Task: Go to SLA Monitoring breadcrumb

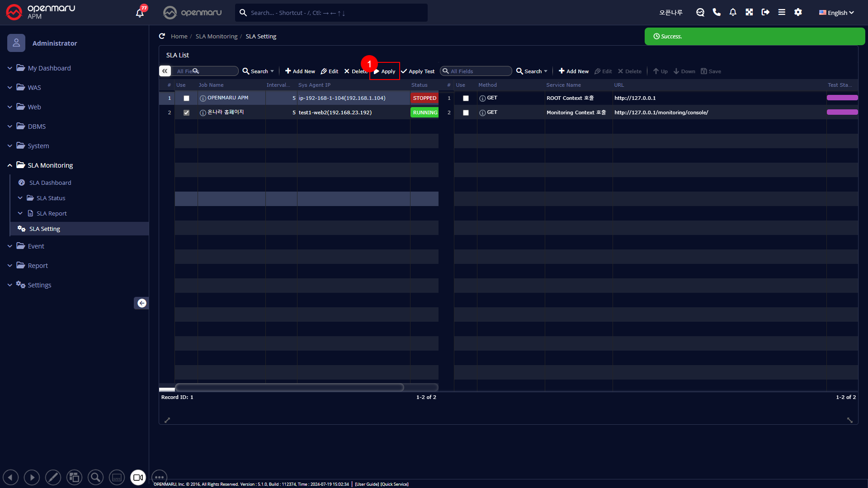Action: (x=216, y=36)
